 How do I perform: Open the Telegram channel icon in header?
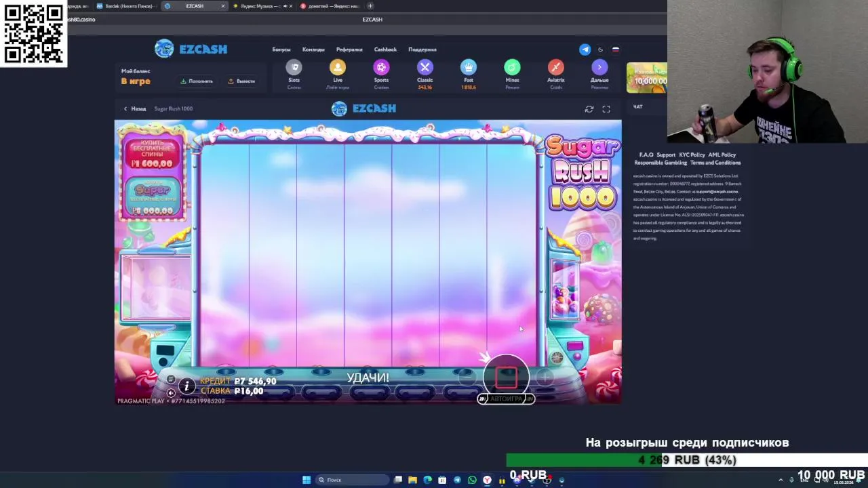pyautogui.click(x=585, y=49)
